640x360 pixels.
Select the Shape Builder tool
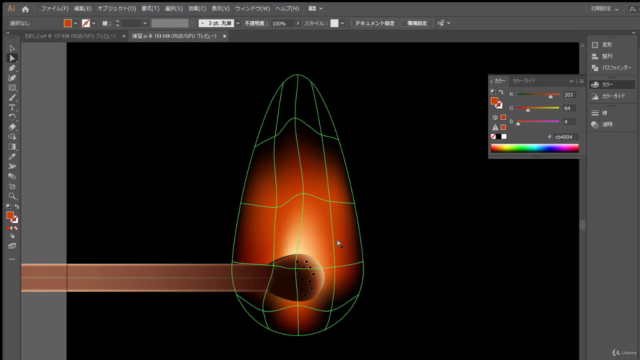pos(12,137)
